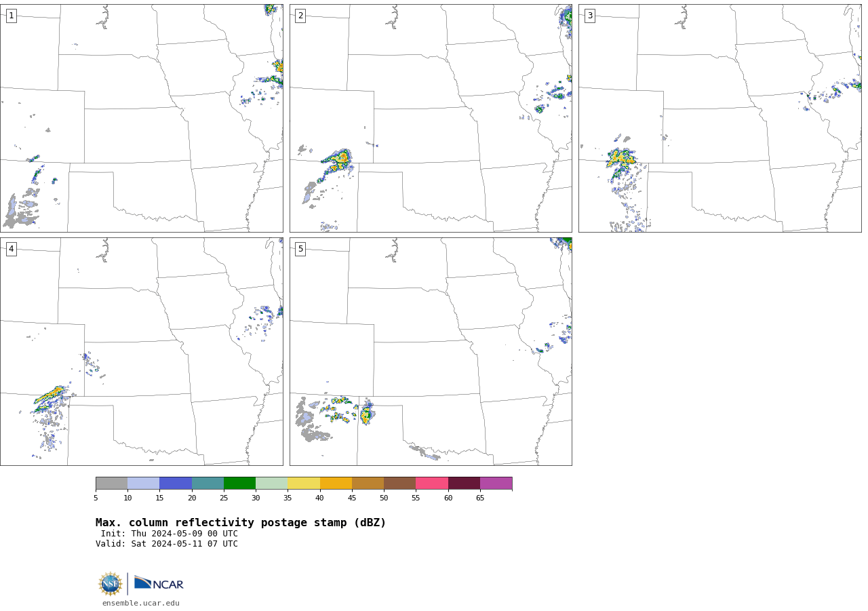Click the member number 4 label box

11,249
